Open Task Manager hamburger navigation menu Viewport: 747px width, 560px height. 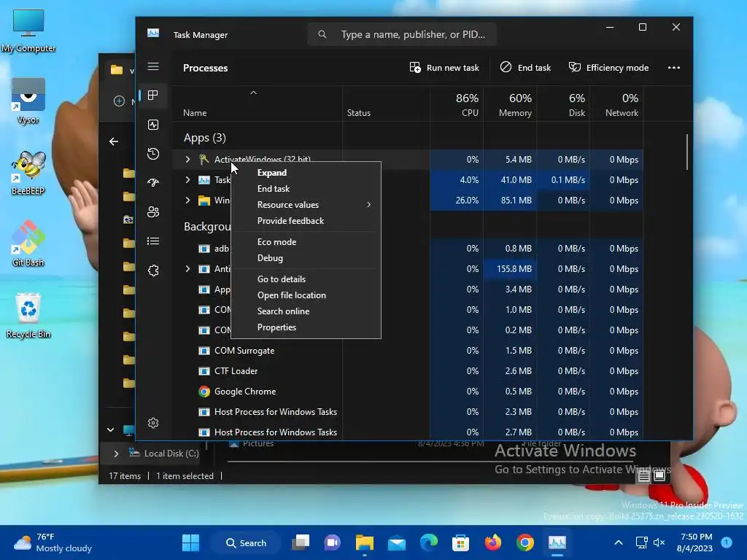pos(153,66)
